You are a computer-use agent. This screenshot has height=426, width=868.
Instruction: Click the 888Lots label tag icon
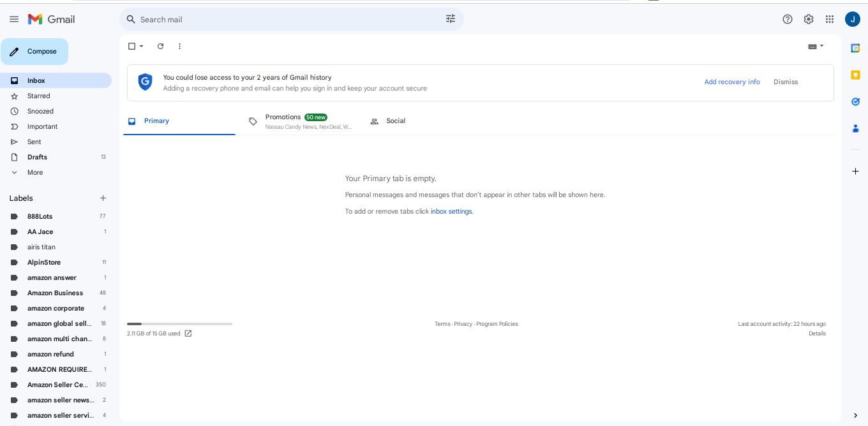[x=14, y=216]
